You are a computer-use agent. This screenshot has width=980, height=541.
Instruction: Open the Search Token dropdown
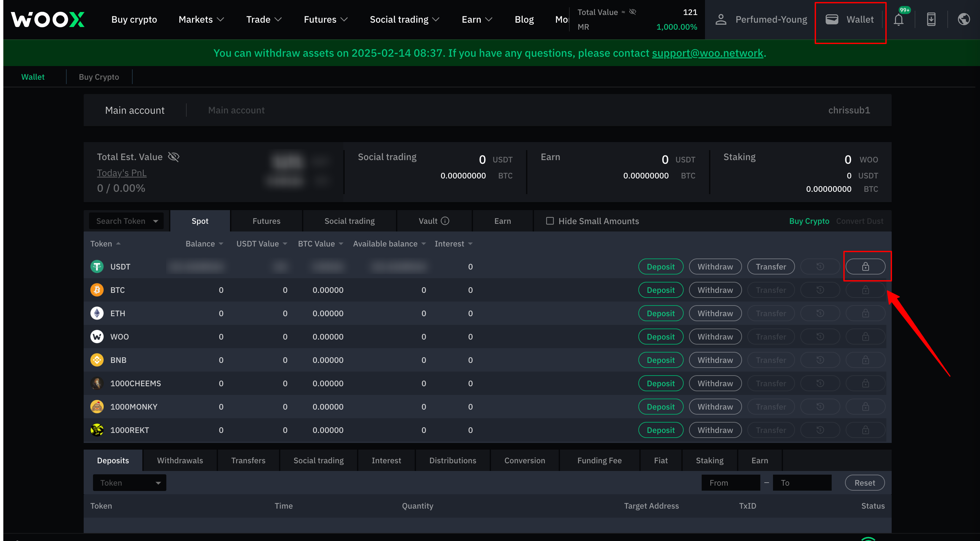126,221
